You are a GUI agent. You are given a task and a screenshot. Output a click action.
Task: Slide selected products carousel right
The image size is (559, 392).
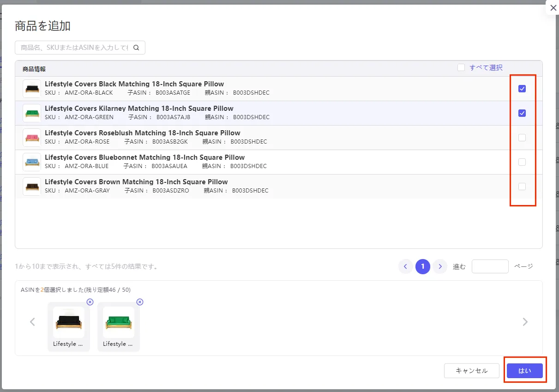(x=525, y=322)
